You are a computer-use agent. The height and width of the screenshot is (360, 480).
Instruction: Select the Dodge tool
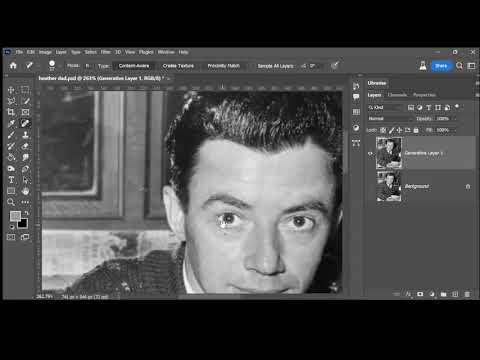click(x=11, y=169)
